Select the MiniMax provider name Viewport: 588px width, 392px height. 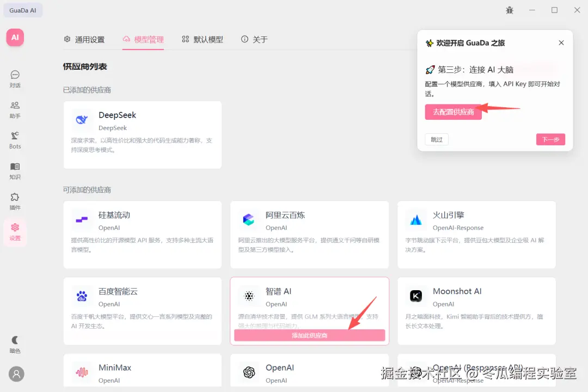tap(115, 367)
